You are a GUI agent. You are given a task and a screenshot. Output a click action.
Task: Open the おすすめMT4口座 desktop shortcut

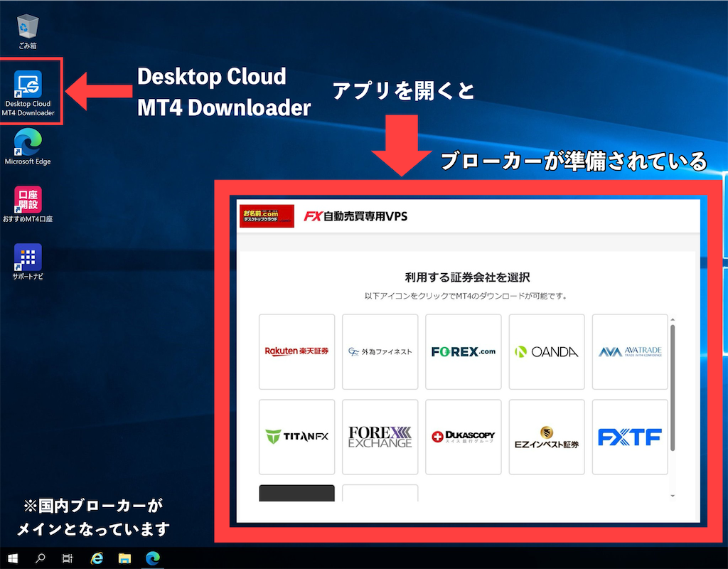pos(28,204)
